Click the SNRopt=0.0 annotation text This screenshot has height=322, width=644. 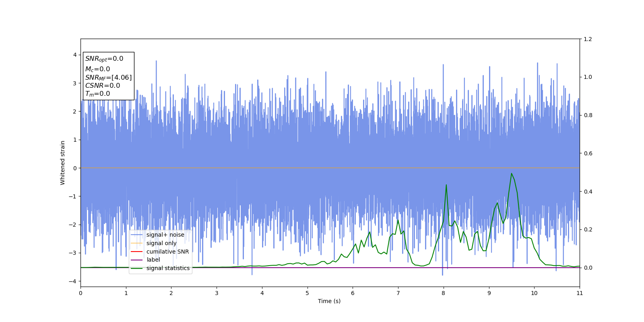[104, 59]
